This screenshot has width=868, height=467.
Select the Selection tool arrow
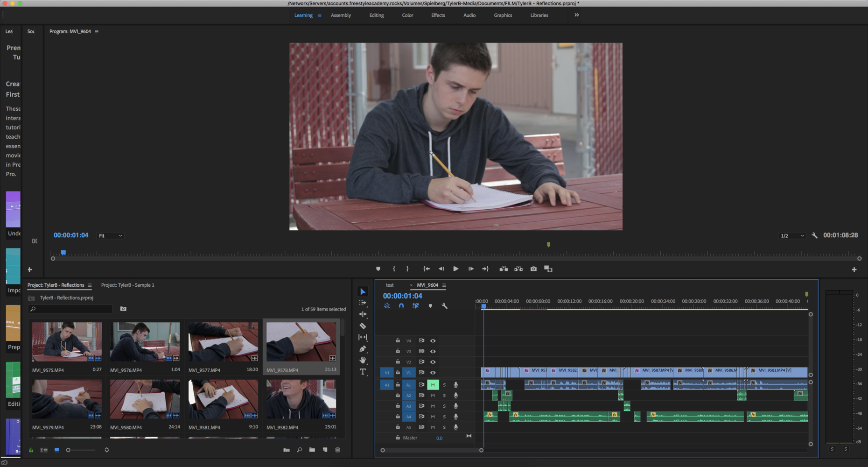tap(363, 292)
